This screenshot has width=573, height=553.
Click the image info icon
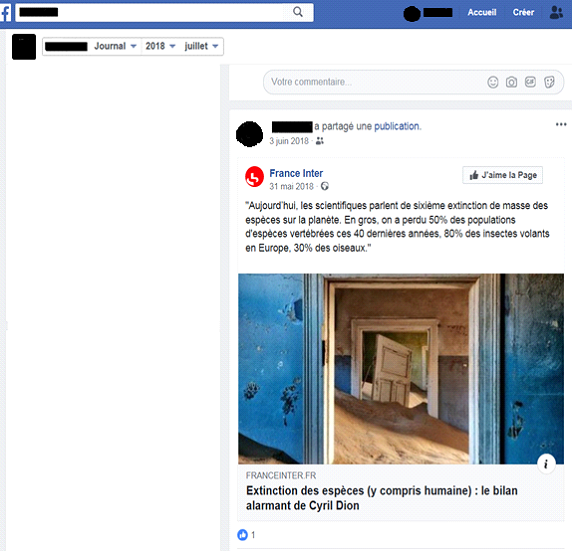coord(546,464)
